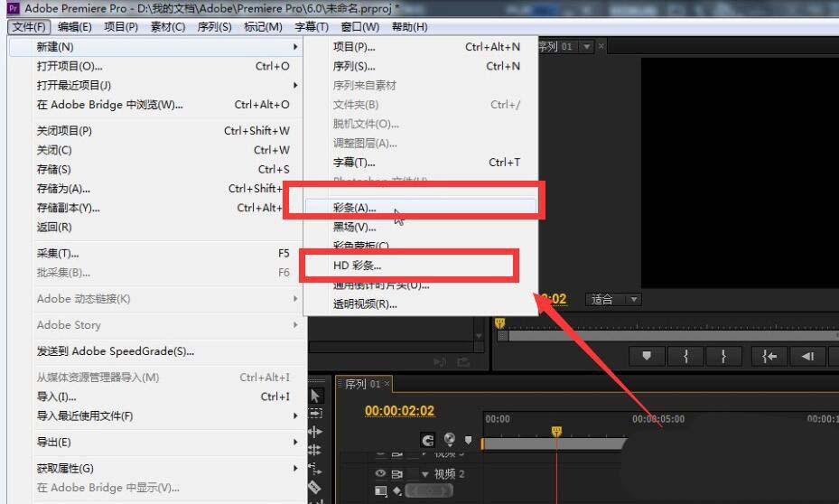Choose 发送到 Adobe SpeedGrade(S)...
Viewport: 839px width, 504px height.
click(156, 351)
